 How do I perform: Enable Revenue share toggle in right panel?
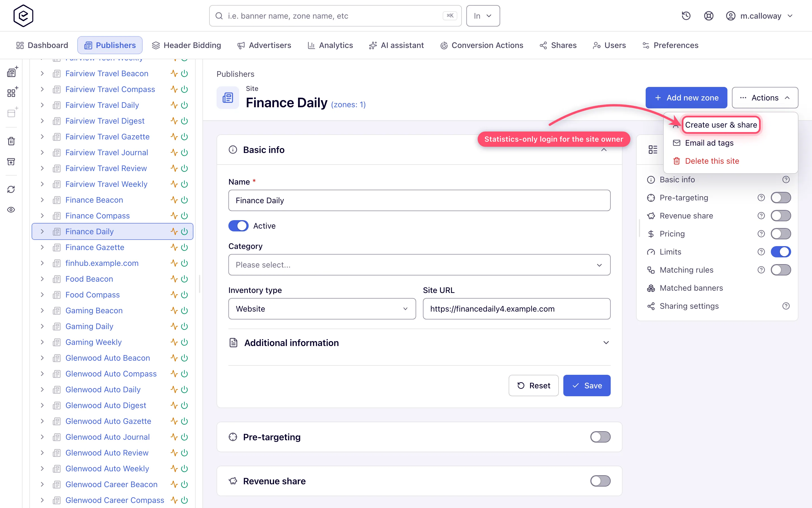pyautogui.click(x=780, y=216)
